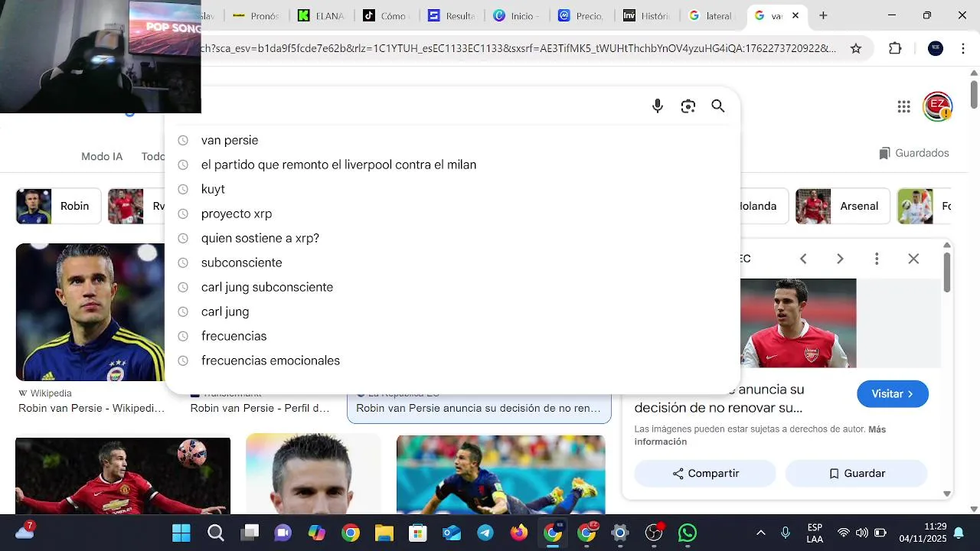Open preview panel more options menu
The image size is (980, 551).
(877, 259)
